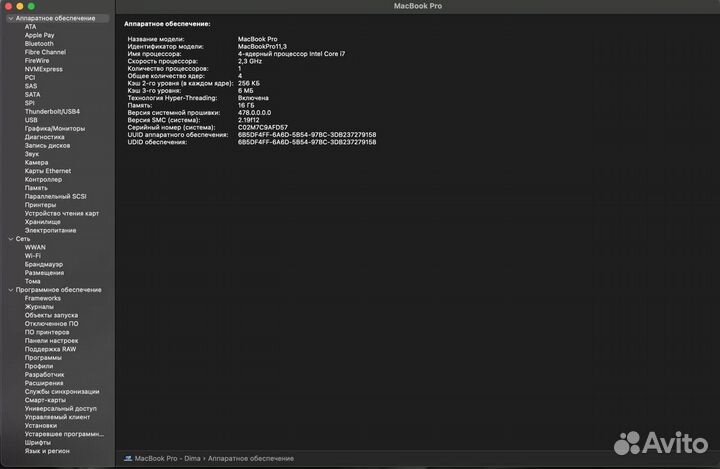Open Камера entry
This screenshot has width=720, height=469.
(36, 163)
